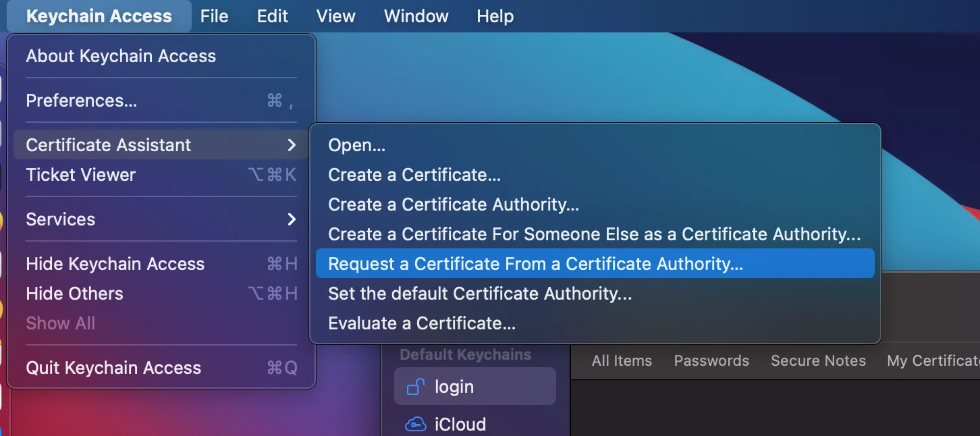Switch to the All Items tab
980x436 pixels.
622,361
